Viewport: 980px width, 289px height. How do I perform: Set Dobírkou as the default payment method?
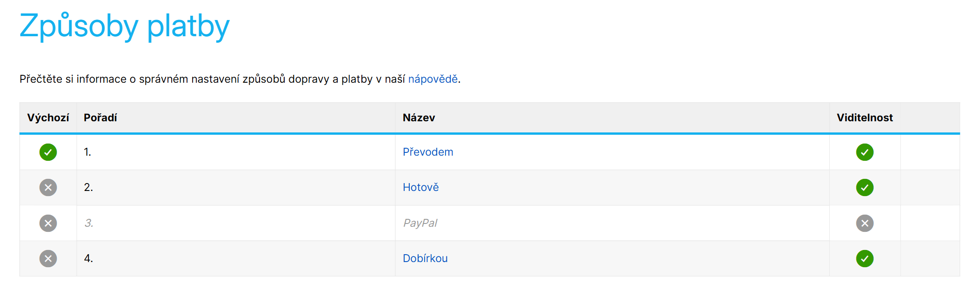tap(48, 258)
